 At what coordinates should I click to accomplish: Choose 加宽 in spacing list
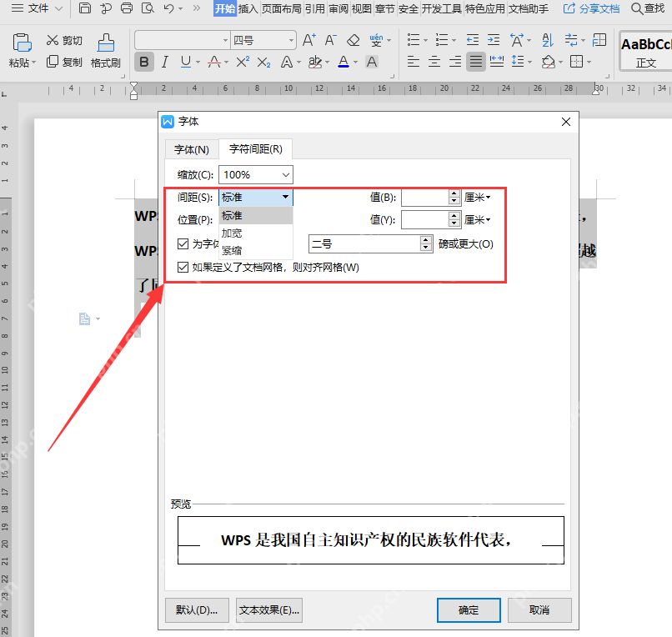(x=256, y=233)
